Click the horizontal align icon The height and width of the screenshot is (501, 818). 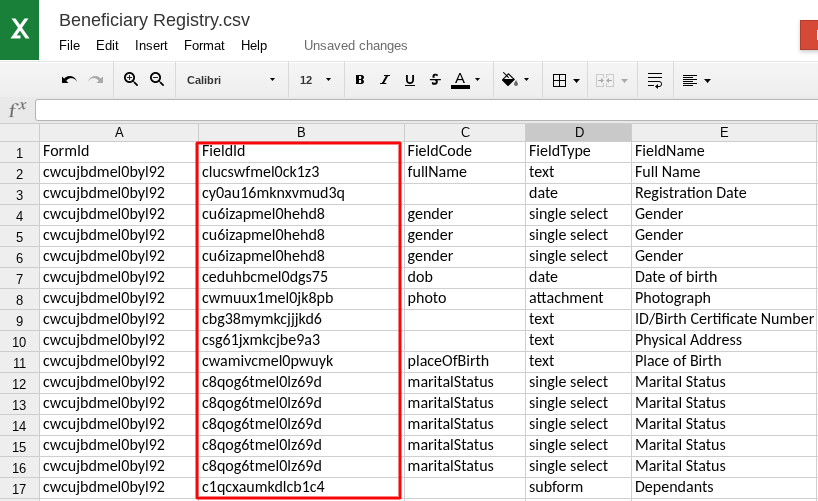point(696,80)
